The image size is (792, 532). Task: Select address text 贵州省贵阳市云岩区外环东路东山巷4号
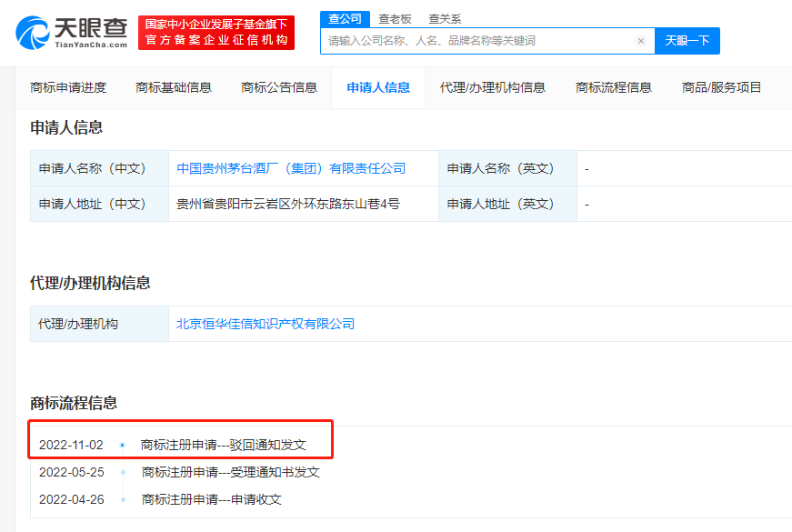click(x=288, y=204)
